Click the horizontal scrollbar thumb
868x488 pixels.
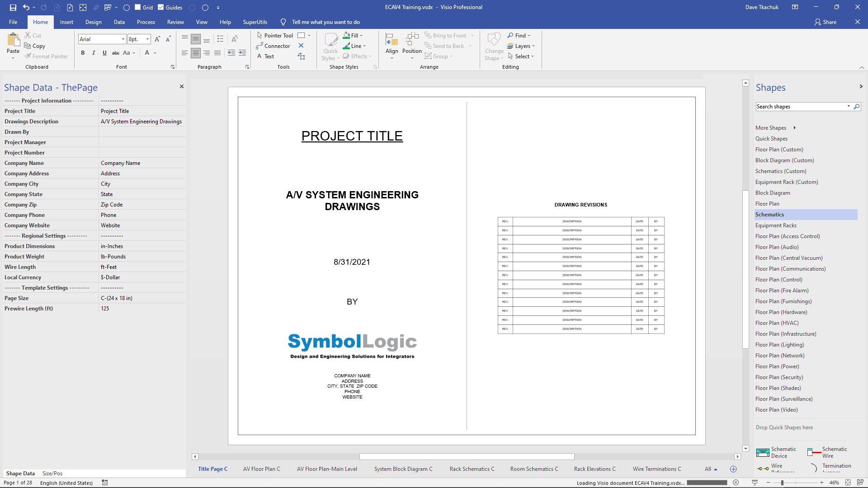click(467, 456)
